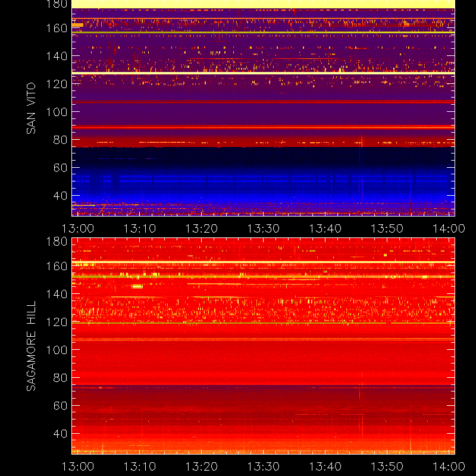The image size is (476, 476).
Task: Pick the 140 label on Sagamore Hill axis
Action: [57, 294]
